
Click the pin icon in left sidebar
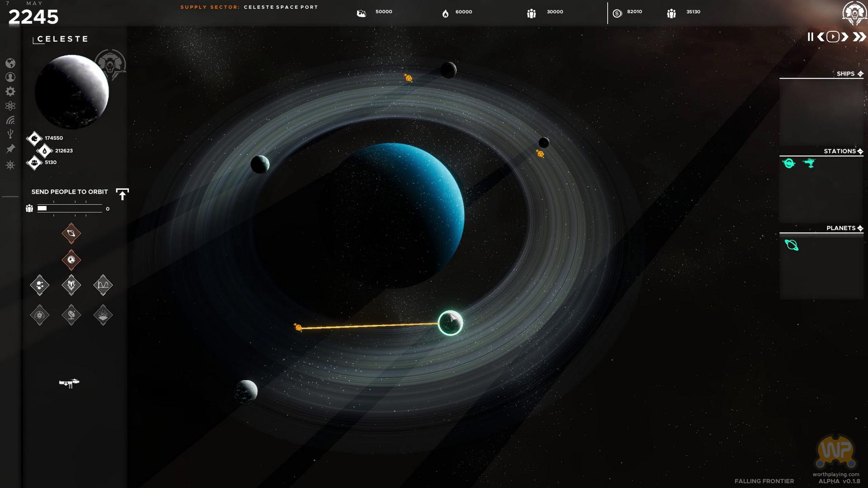tap(10, 149)
